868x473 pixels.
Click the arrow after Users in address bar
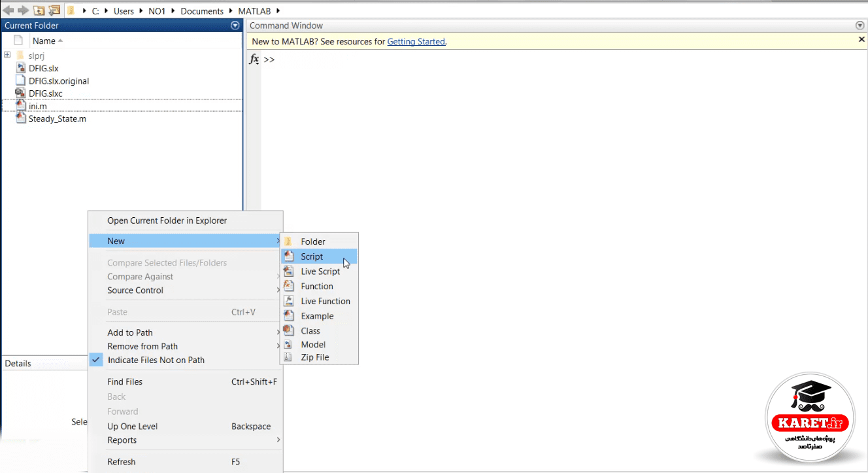[141, 11]
